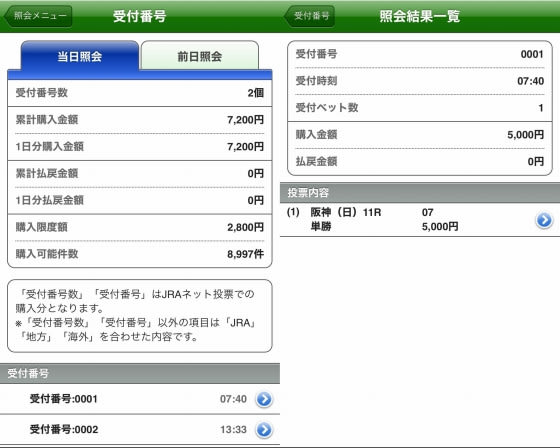Open the arrow icon for 受付番号:0001
This screenshot has height=448, width=560.
coord(264,399)
